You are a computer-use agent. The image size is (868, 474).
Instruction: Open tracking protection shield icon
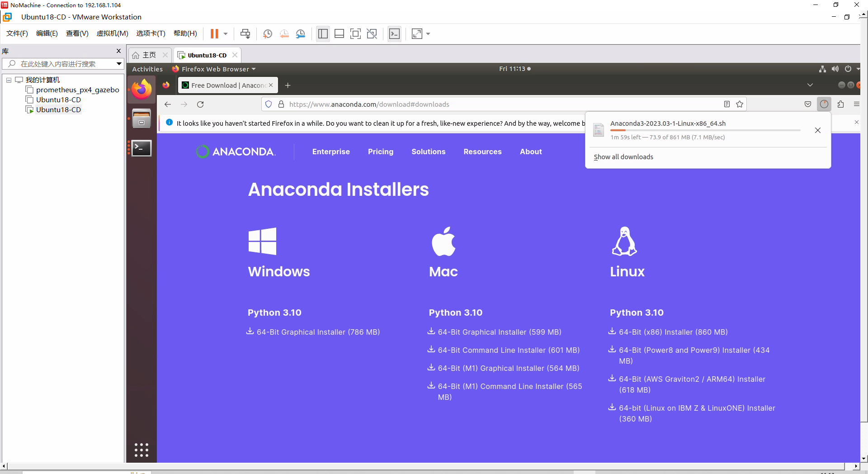click(x=269, y=104)
